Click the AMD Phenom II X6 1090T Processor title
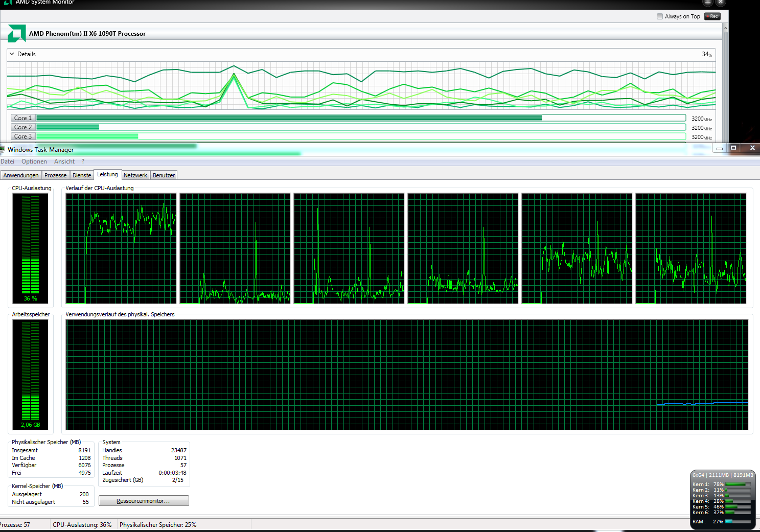 [87, 34]
